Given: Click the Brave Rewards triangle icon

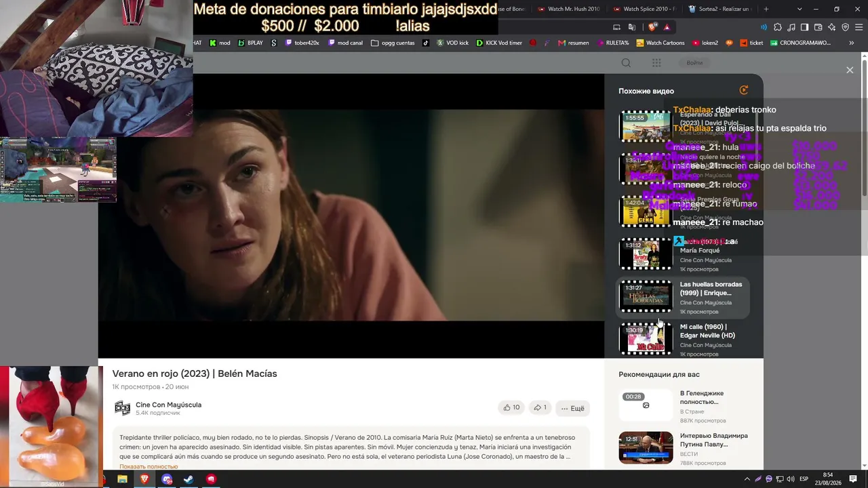Looking at the screenshot, I should coord(667,27).
